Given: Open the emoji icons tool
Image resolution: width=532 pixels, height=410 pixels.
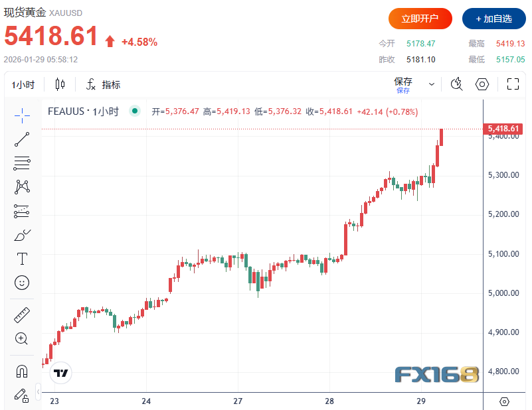Looking at the screenshot, I should coord(22,283).
